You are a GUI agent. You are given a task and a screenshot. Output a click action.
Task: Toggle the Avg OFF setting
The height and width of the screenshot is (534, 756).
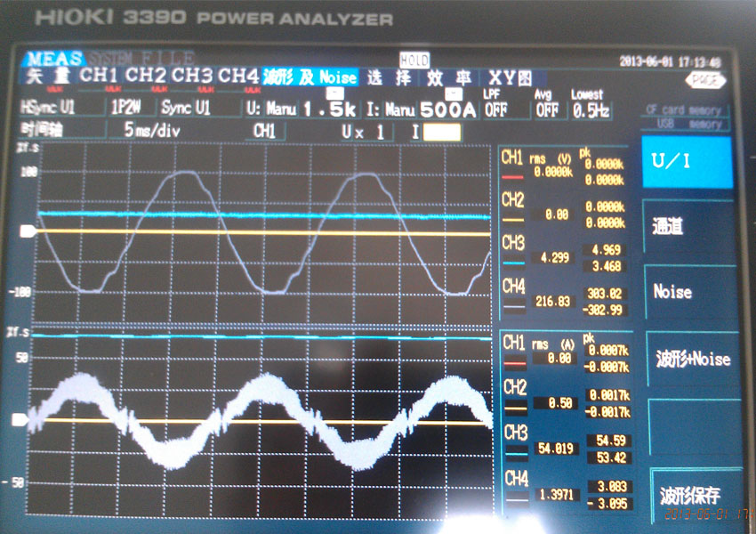tap(546, 110)
